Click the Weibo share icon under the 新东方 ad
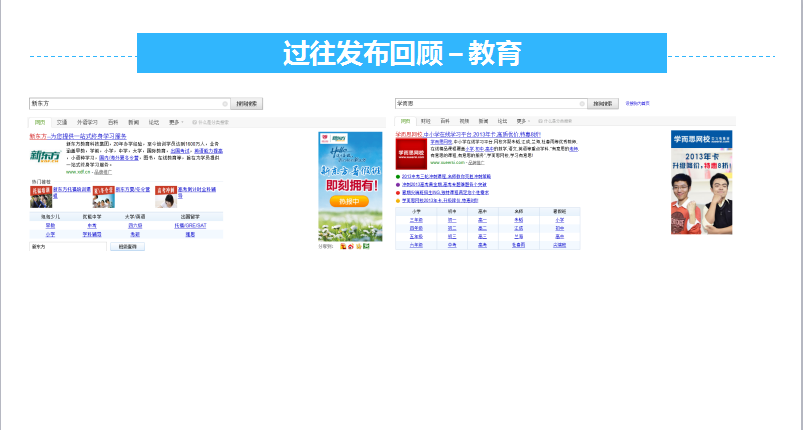 [351, 246]
